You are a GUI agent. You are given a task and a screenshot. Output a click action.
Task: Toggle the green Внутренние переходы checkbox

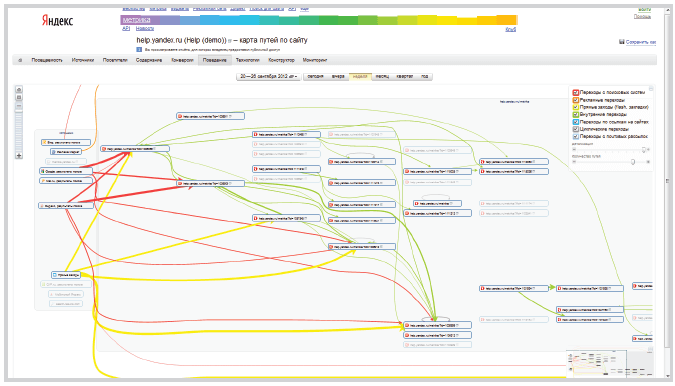click(576, 114)
